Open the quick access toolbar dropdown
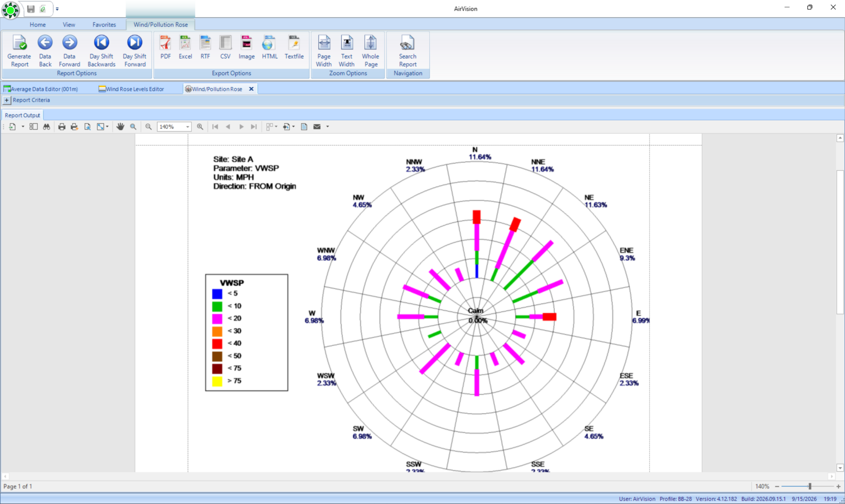The width and height of the screenshot is (845, 504). point(57,9)
